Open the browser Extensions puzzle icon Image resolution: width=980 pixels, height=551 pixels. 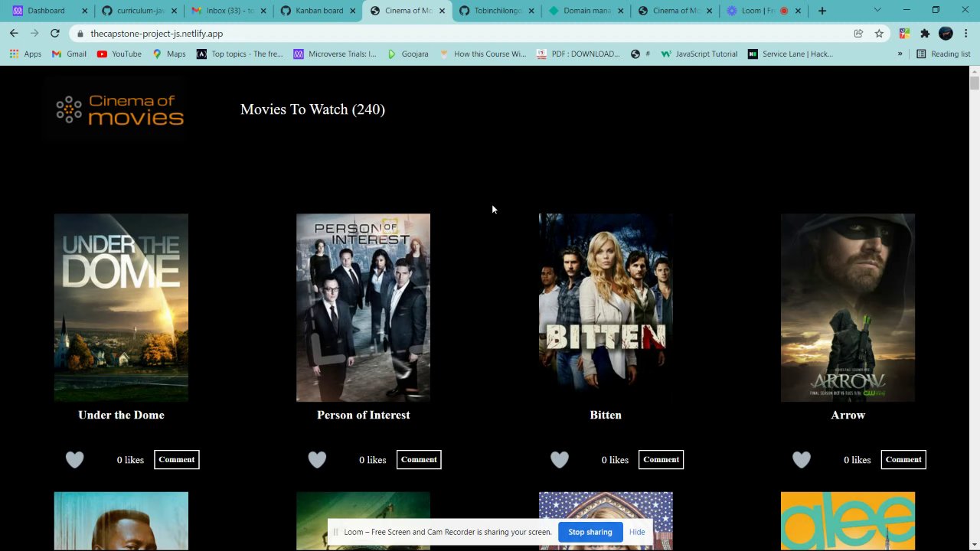pos(925,34)
